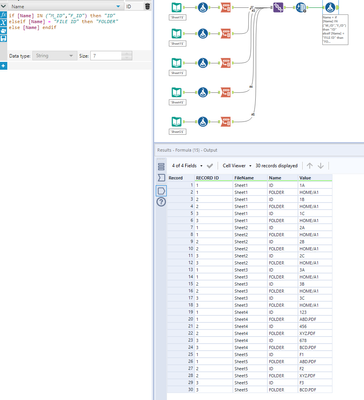The width and height of the screenshot is (364, 400).
Task: Select cell with value F1
Action: click(315, 354)
